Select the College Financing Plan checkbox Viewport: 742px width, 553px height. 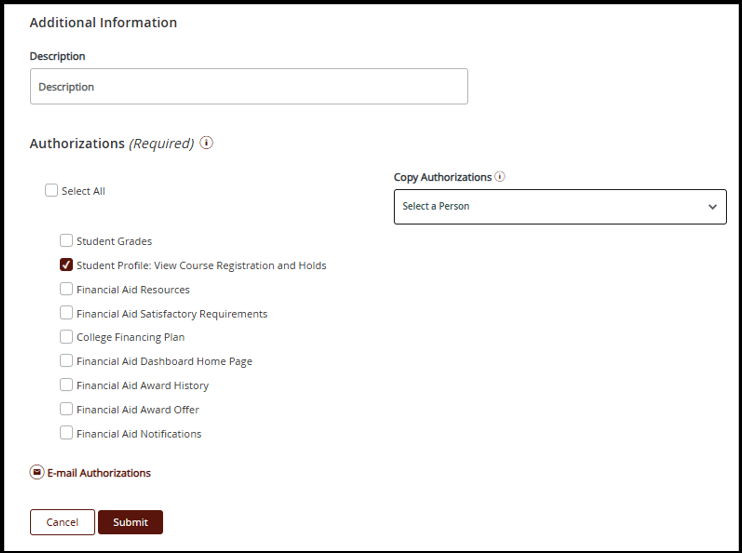[66, 337]
